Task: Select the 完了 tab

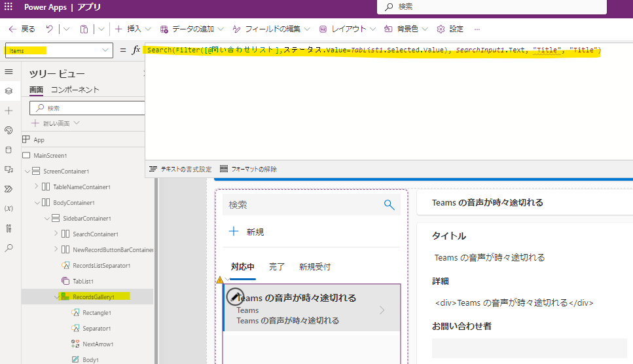Action: click(x=277, y=266)
